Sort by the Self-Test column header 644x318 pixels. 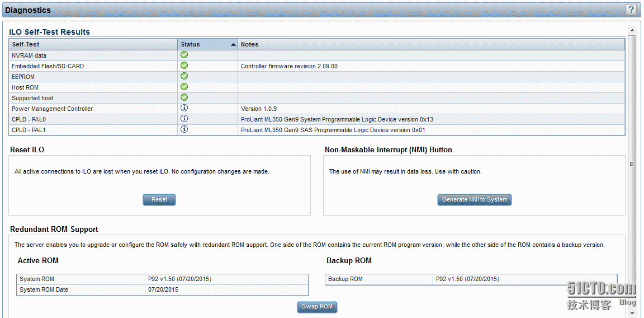93,44
